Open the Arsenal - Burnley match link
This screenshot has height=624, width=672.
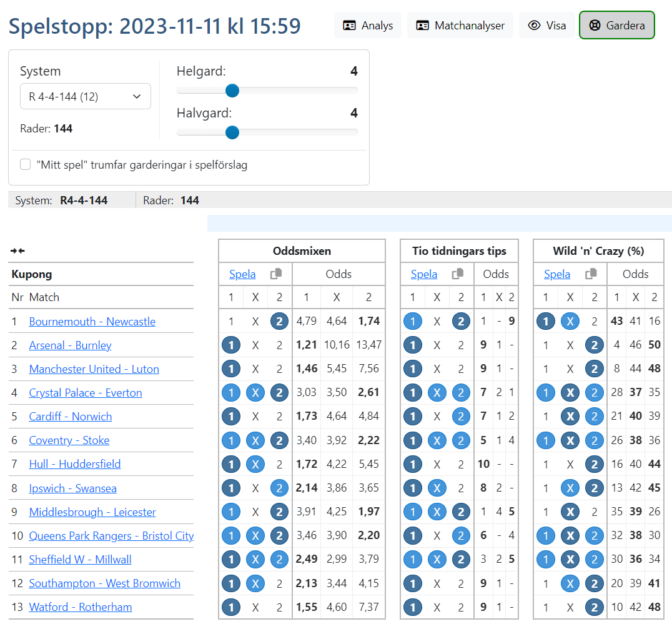coord(71,345)
